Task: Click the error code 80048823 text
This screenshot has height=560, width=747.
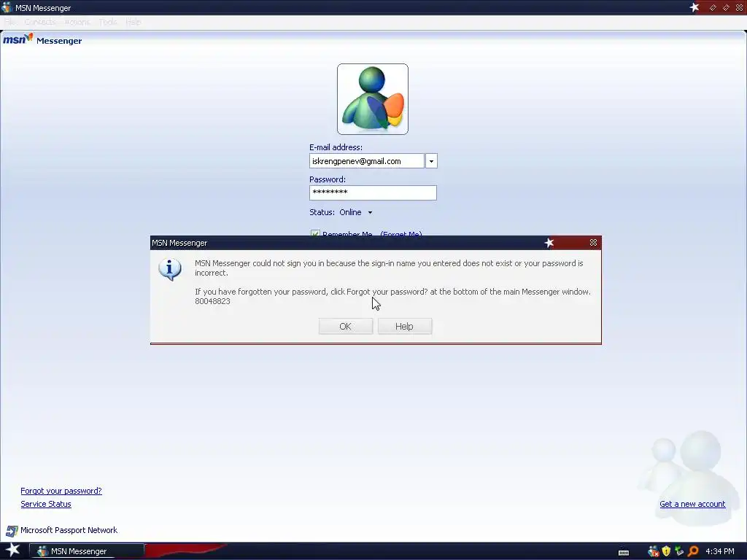Action: (x=212, y=301)
